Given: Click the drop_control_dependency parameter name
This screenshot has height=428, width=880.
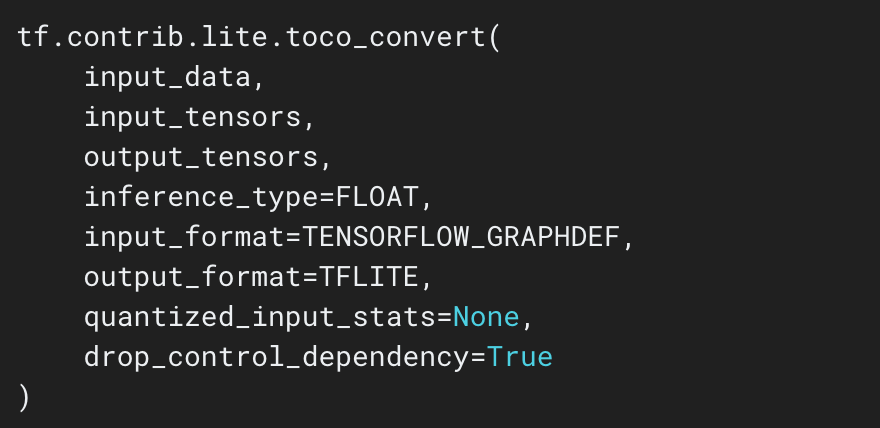Looking at the screenshot, I should 277,357.
